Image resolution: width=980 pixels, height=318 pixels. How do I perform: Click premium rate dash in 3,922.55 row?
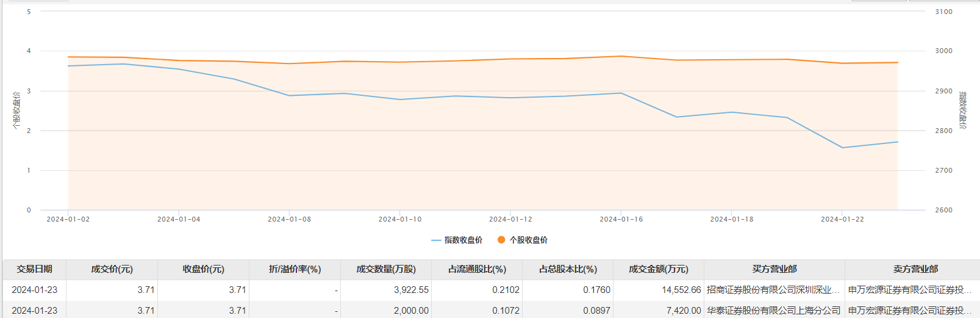click(336, 291)
